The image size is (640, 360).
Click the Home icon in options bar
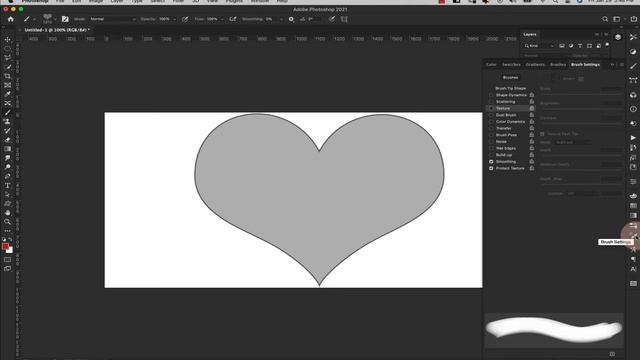pos(11,19)
